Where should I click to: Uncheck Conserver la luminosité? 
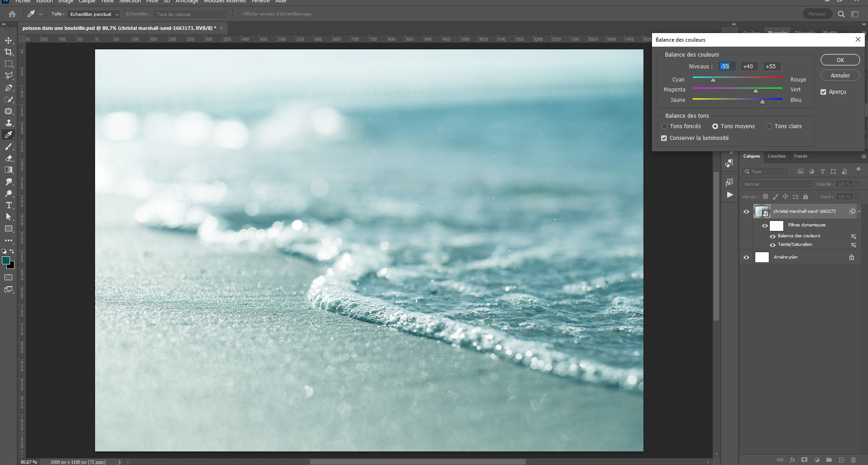pyautogui.click(x=664, y=138)
